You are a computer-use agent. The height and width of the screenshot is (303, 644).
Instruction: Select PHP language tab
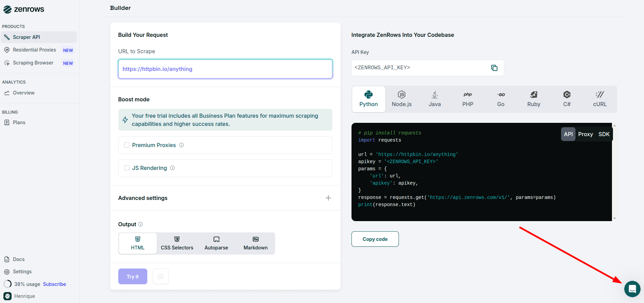pyautogui.click(x=468, y=99)
